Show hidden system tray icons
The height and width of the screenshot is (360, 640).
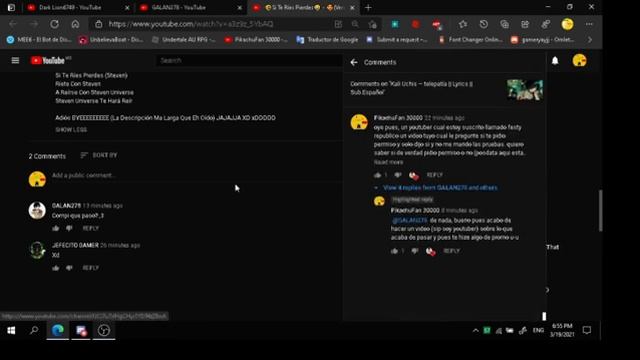point(476,331)
